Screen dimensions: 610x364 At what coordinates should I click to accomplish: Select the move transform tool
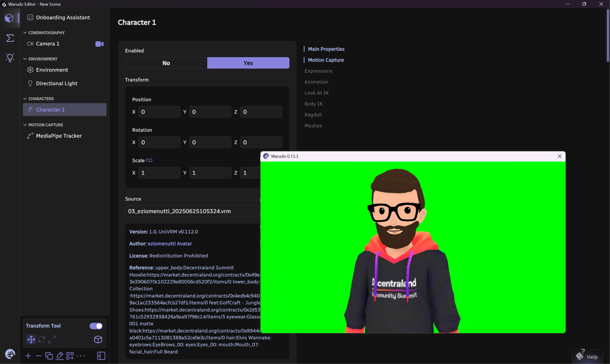31,339
